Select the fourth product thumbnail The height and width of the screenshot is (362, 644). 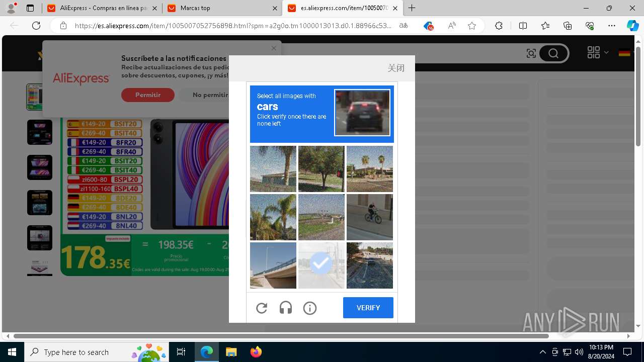point(40,203)
